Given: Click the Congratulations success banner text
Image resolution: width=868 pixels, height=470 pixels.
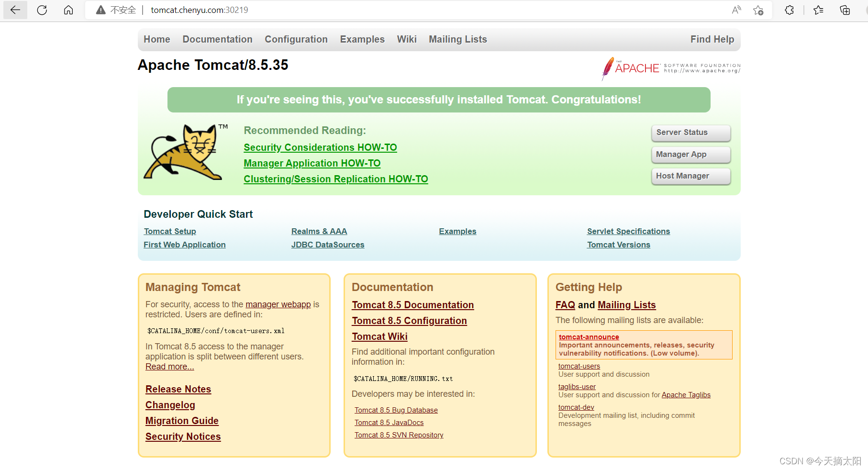Looking at the screenshot, I should tap(439, 100).
